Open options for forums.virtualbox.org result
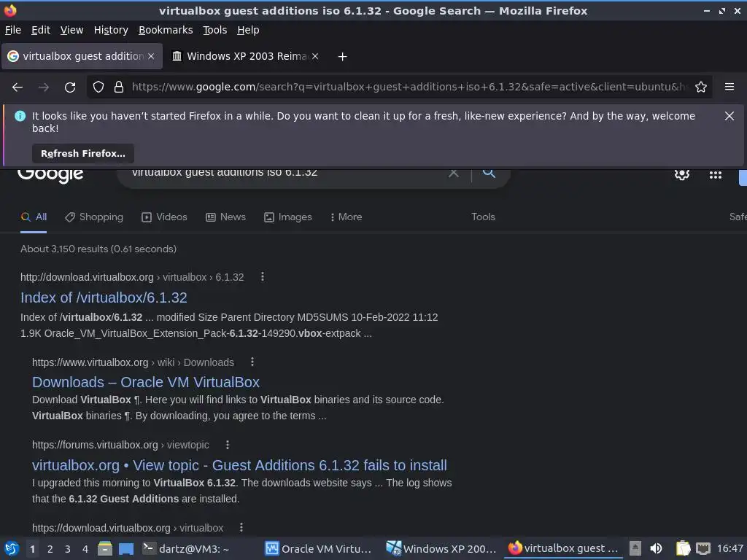The image size is (747, 560). pos(228,445)
